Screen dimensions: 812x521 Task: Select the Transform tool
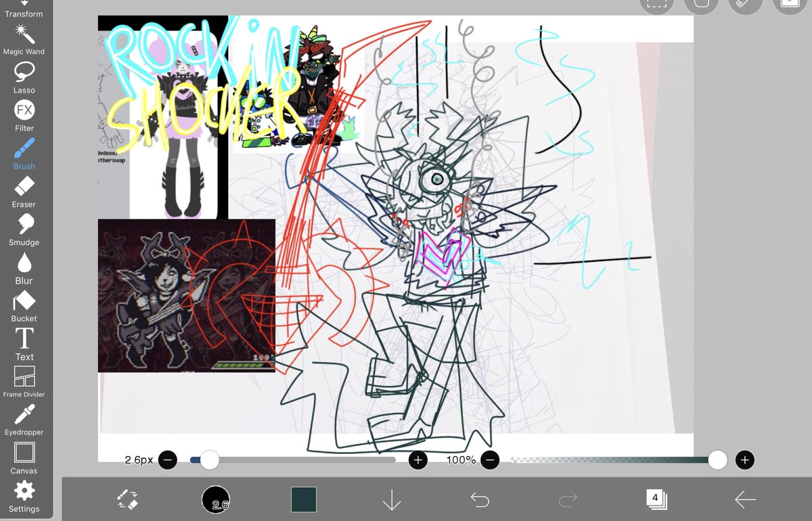pyautogui.click(x=24, y=9)
